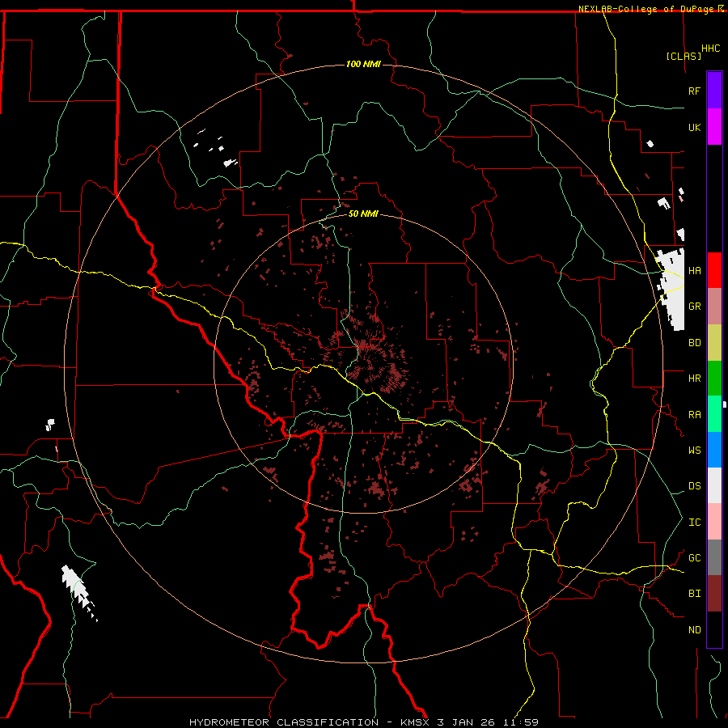The image size is (728, 728).
Task: Click the "IC" legend label
Action: [694, 523]
